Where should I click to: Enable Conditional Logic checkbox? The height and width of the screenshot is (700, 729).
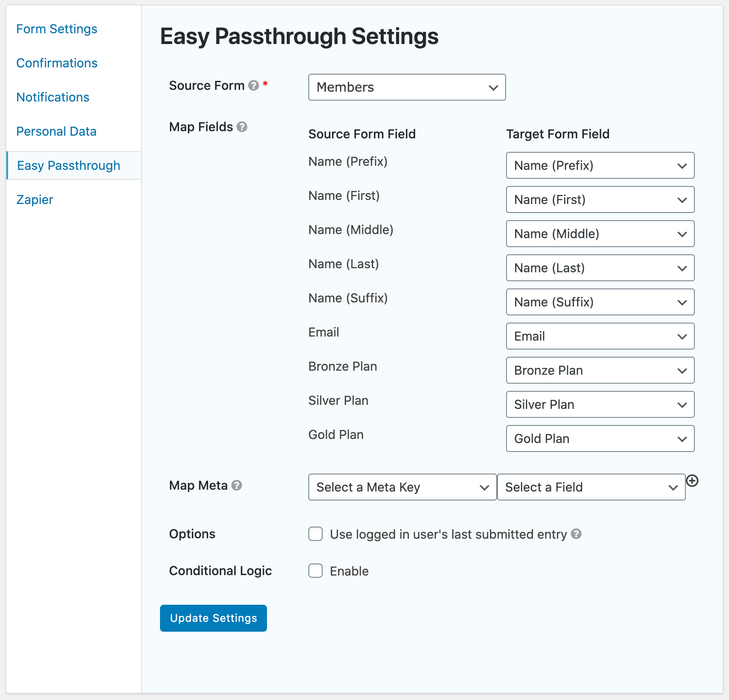click(316, 571)
